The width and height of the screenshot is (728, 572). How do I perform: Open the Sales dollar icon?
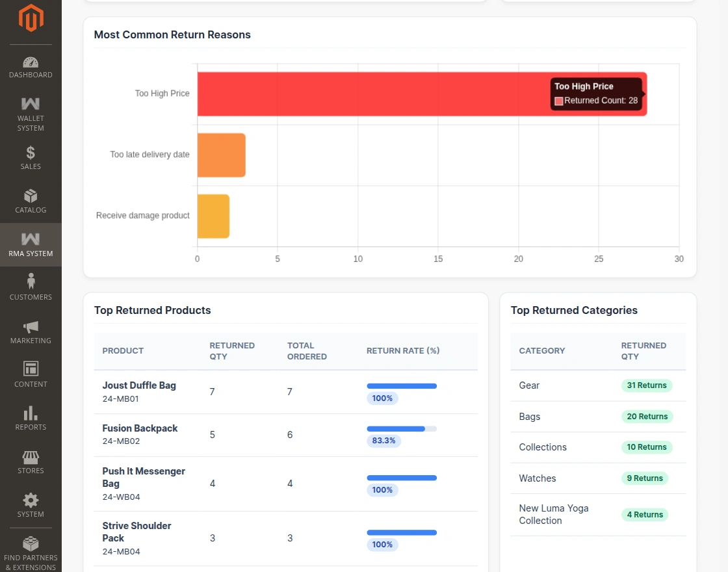coord(31,152)
